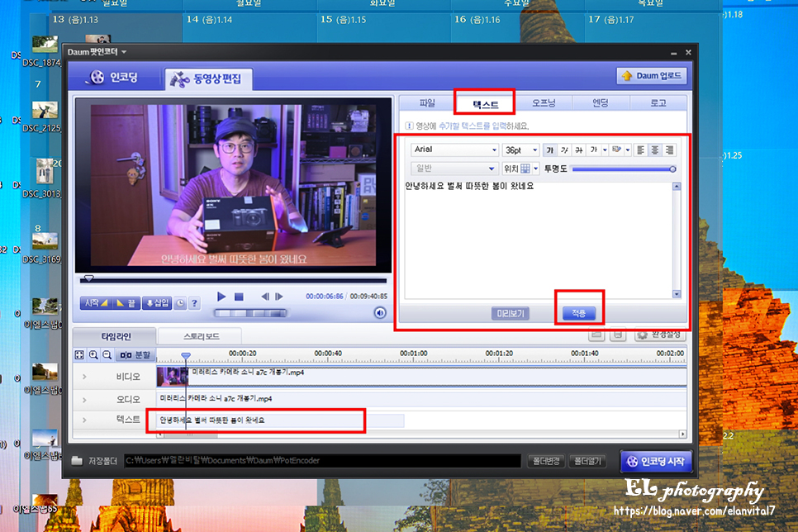Align text to the left
This screenshot has height=532, width=798.
coord(641,150)
